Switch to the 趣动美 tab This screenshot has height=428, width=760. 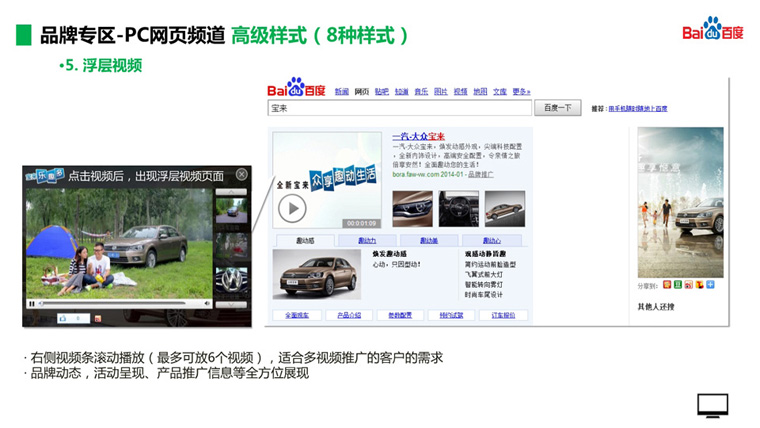point(429,240)
